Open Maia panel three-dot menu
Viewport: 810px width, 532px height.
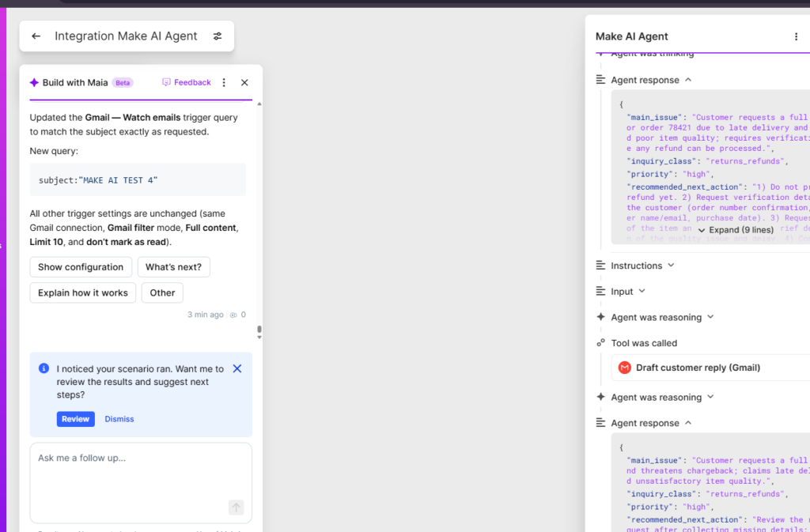coord(224,82)
